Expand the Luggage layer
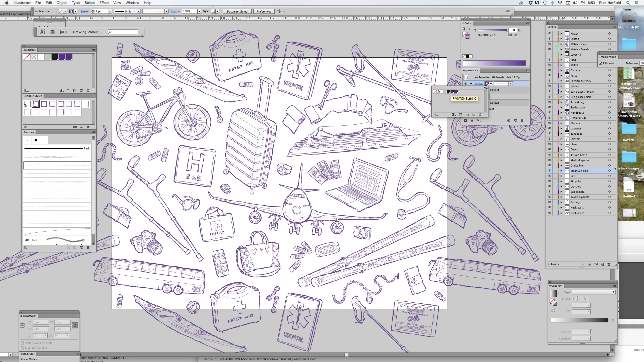 tap(561, 128)
